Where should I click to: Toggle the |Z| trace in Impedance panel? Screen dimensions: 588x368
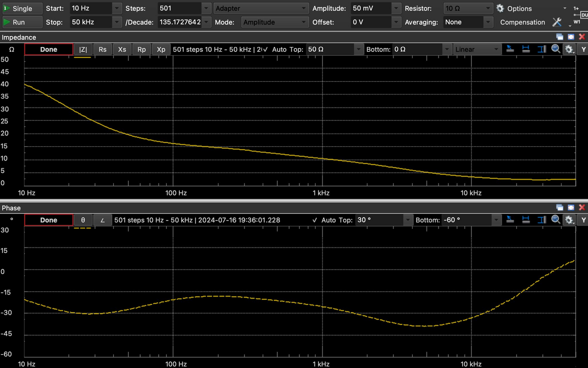(83, 49)
